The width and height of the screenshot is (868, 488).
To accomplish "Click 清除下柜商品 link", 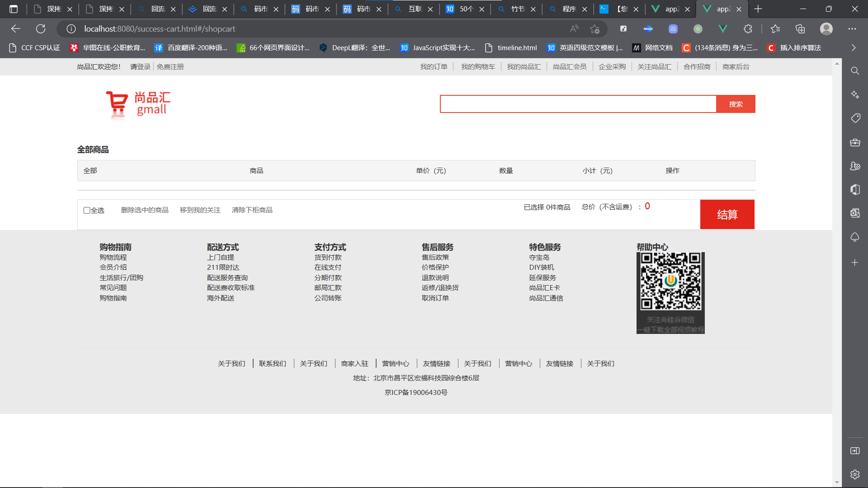I will click(x=252, y=210).
